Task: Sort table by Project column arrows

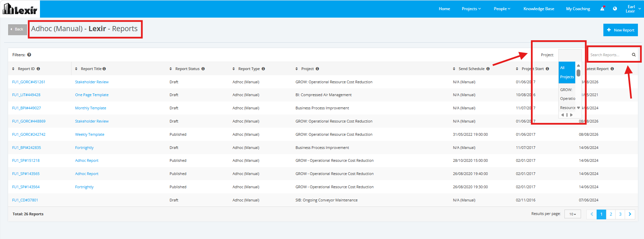Action: coord(297,69)
